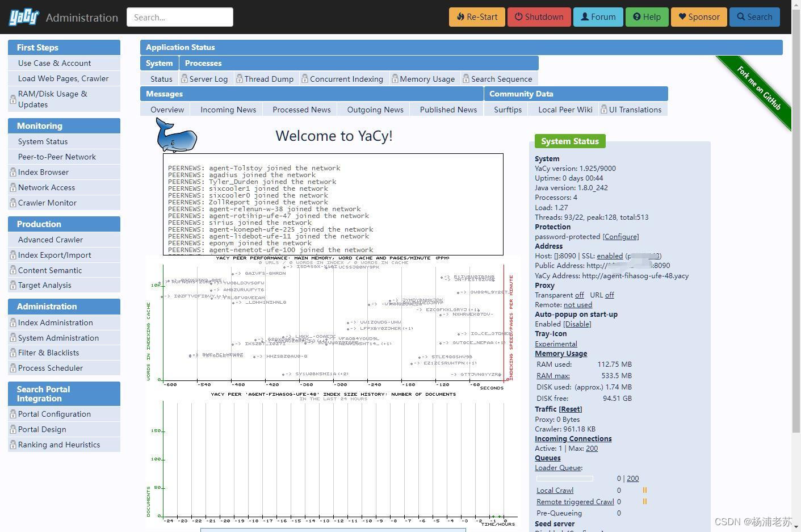Open the green Help button
Viewport: 801px width, 532px height.
point(647,17)
